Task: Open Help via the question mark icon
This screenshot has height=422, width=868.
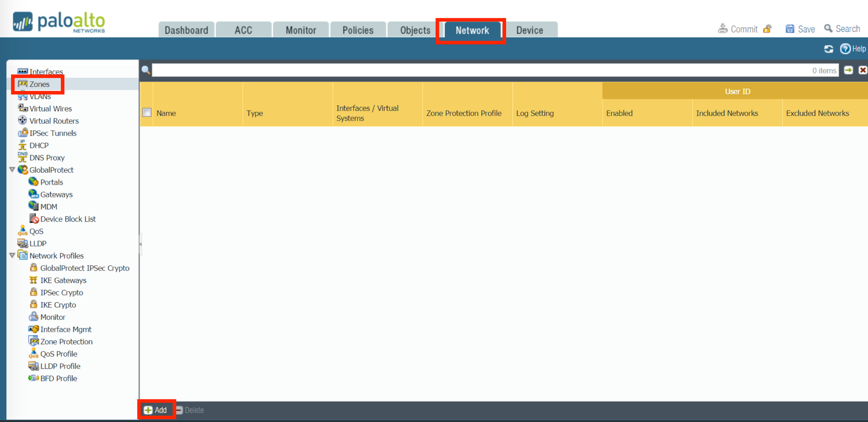Action: pos(845,49)
